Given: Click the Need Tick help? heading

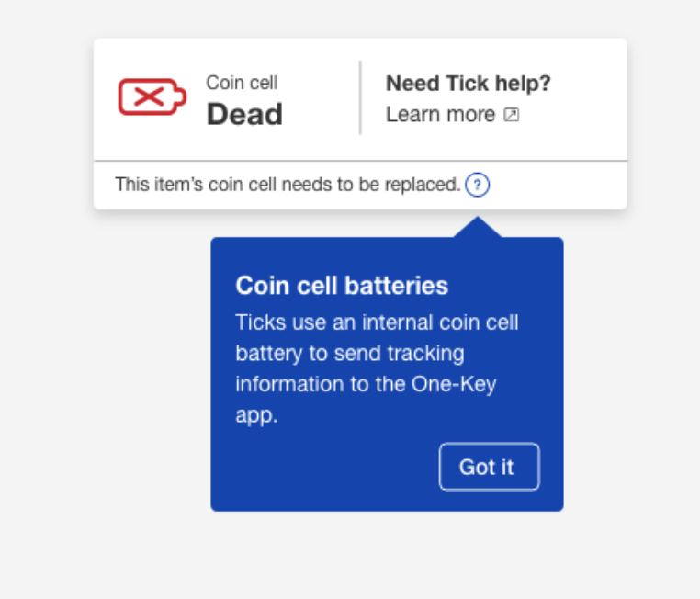Looking at the screenshot, I should pyautogui.click(x=469, y=84).
